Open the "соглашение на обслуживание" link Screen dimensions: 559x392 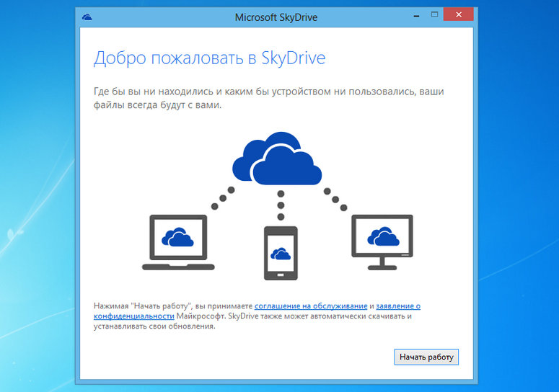311,306
